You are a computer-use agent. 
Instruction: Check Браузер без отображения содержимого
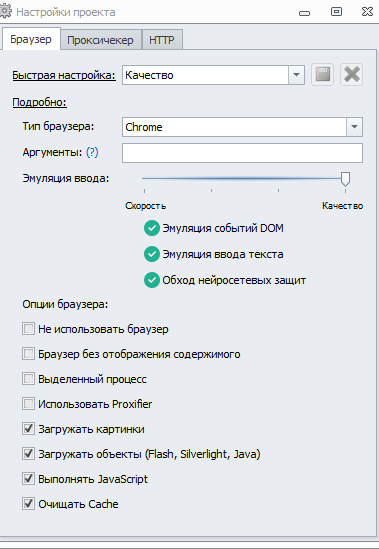28,354
